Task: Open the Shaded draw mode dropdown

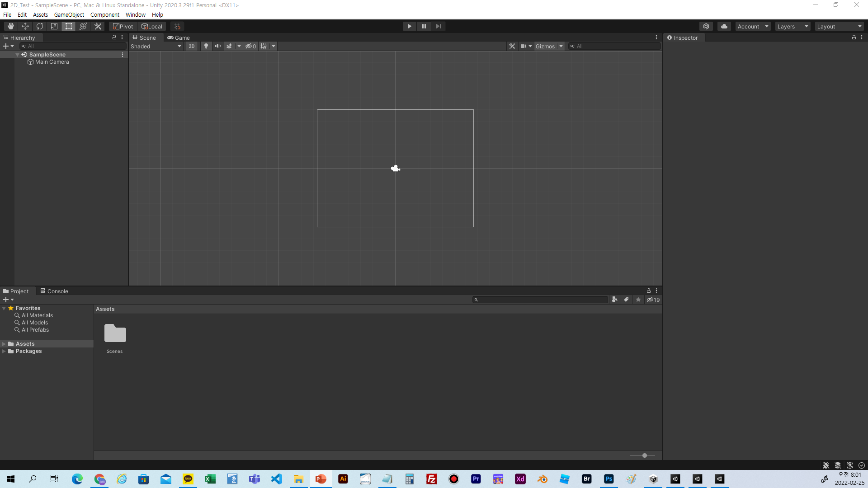Action: [156, 46]
